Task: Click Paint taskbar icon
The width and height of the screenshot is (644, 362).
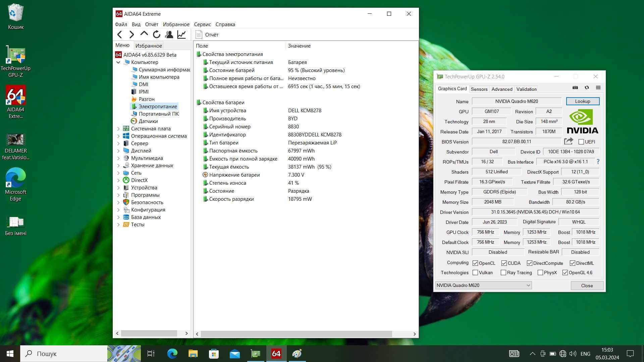Action: (x=297, y=354)
